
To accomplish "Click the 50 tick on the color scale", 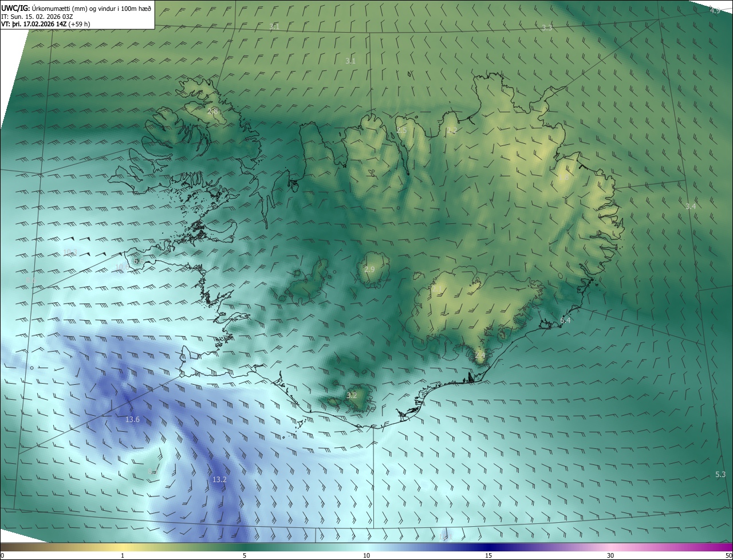I will point(728,555).
